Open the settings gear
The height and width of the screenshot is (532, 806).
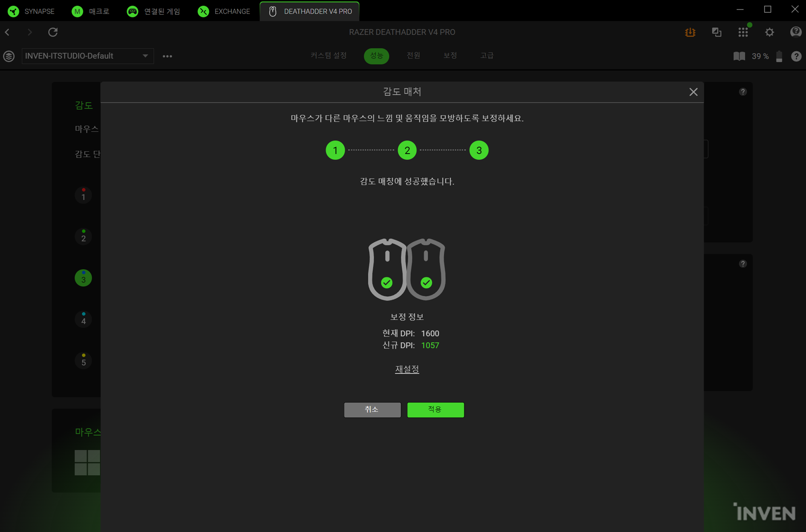coord(769,32)
